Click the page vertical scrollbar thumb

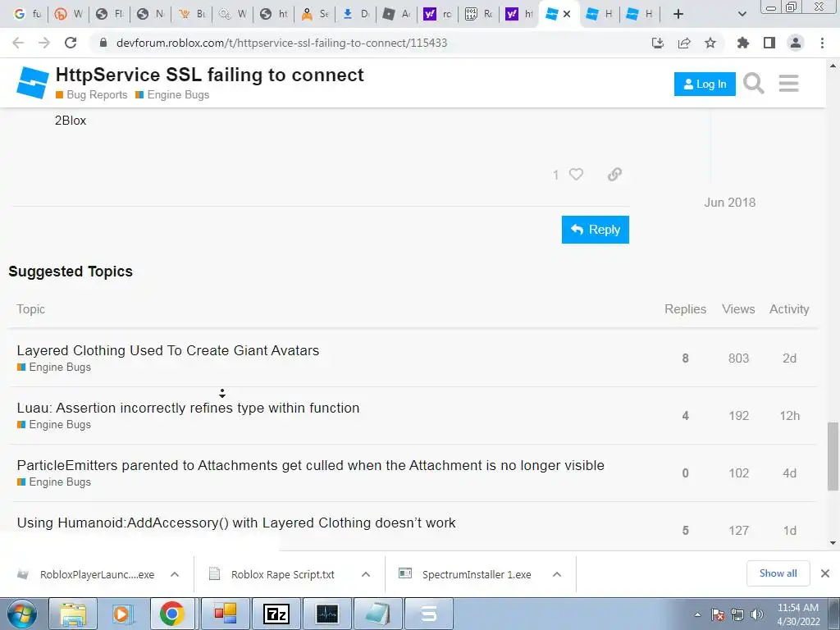coord(833,456)
